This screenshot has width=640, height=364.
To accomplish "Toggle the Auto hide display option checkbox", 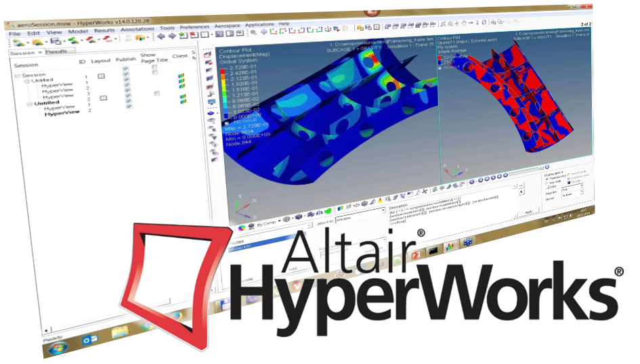I will 547,183.
